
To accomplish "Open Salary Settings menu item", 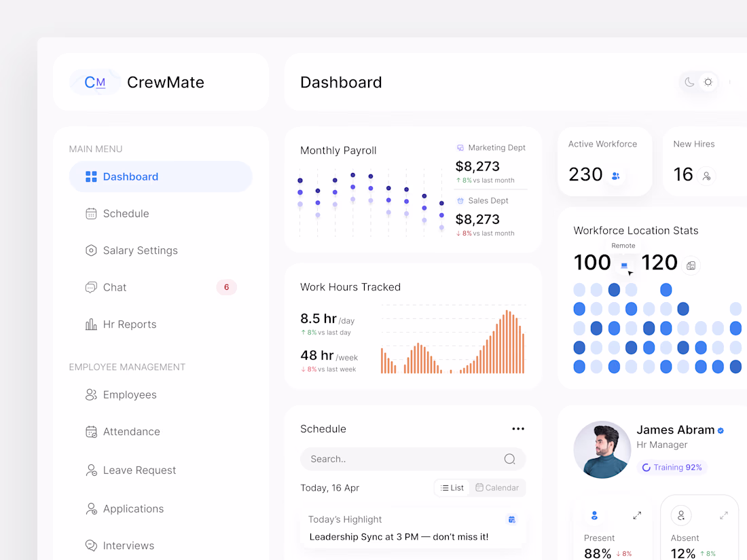I will coord(160,250).
